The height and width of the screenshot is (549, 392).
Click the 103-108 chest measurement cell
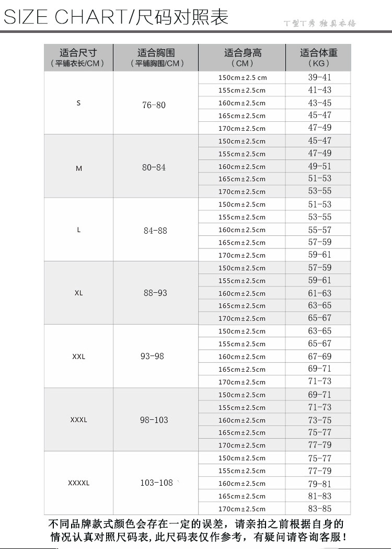[x=156, y=483]
